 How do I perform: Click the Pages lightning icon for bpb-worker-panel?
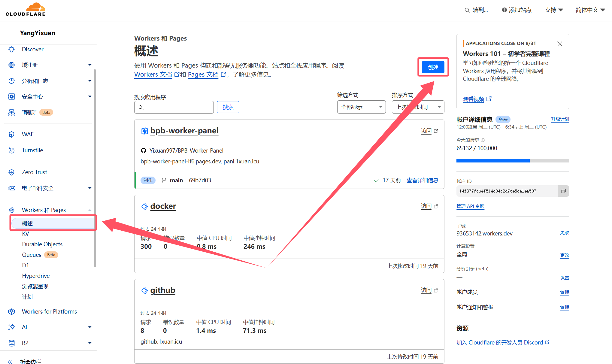(x=144, y=131)
